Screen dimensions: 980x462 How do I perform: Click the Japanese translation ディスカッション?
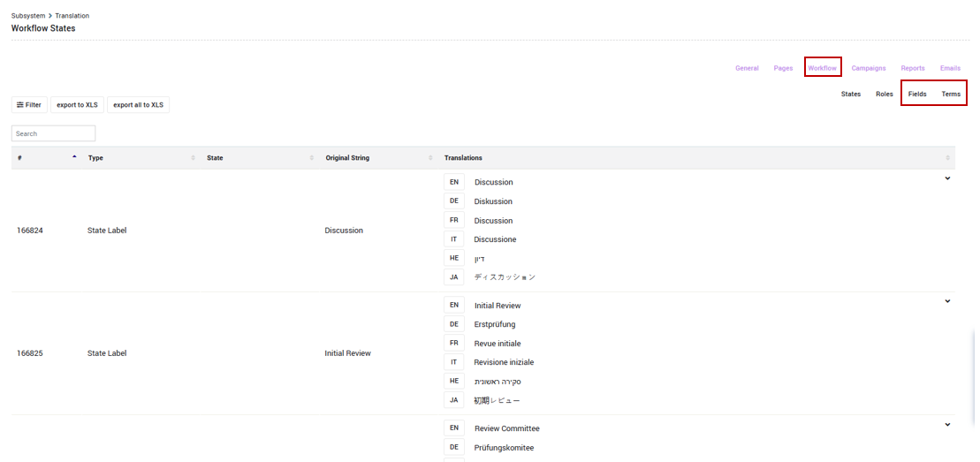505,277
